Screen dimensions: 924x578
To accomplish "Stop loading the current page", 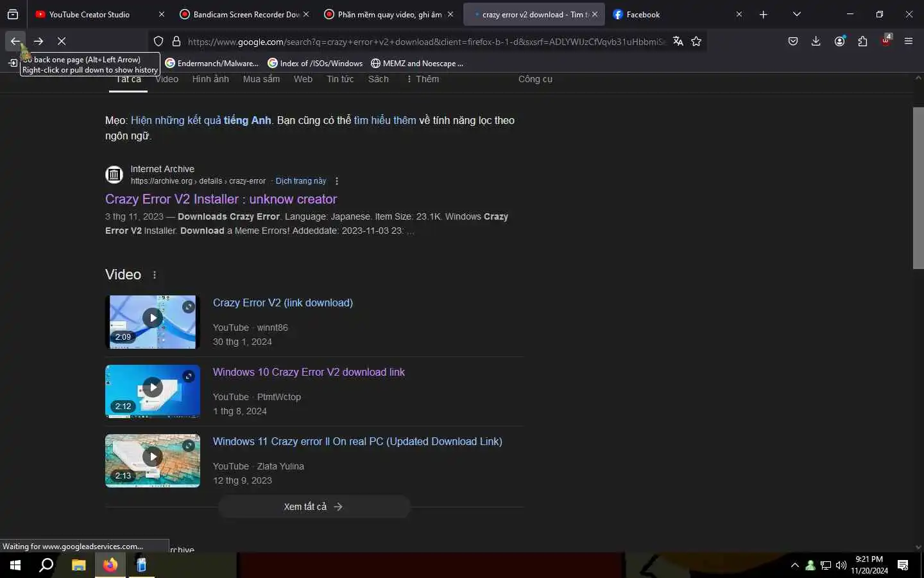I will coord(62,41).
